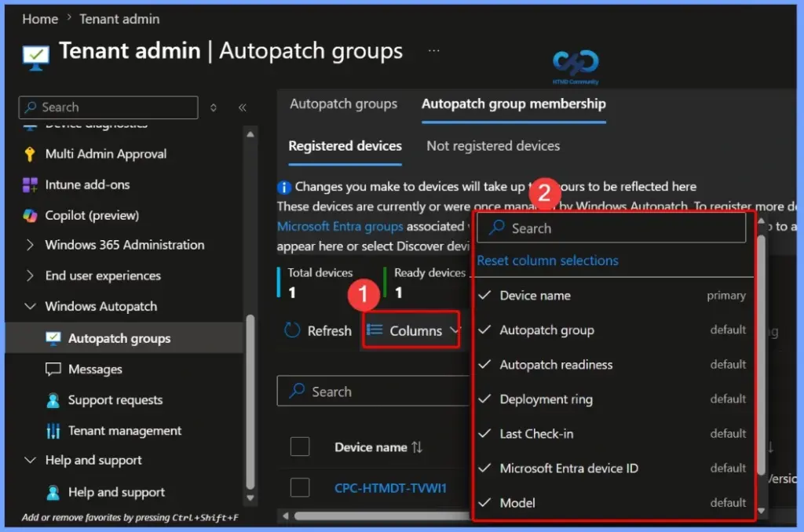Viewport: 804px width, 532px height.
Task: Tick the select-all checkbox in table header
Action: point(300,446)
